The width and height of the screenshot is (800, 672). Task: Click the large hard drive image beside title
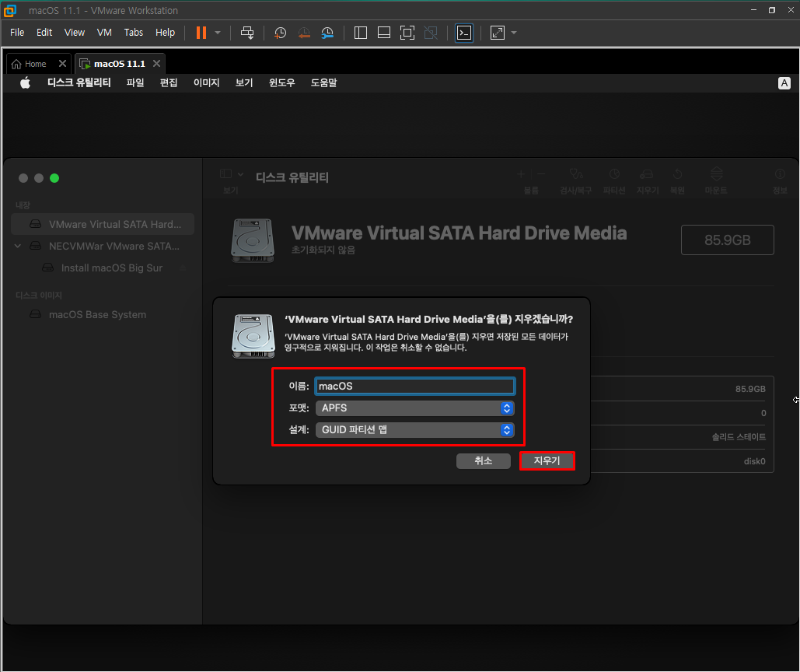coord(253,240)
